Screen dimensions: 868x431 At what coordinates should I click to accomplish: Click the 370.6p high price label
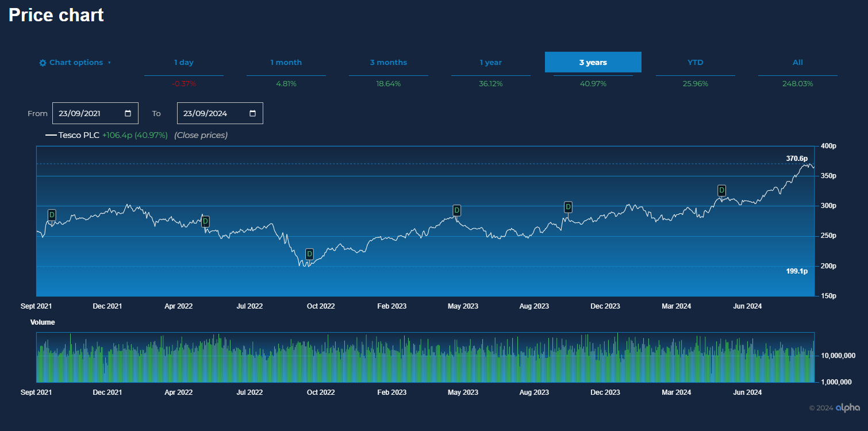[x=797, y=159]
